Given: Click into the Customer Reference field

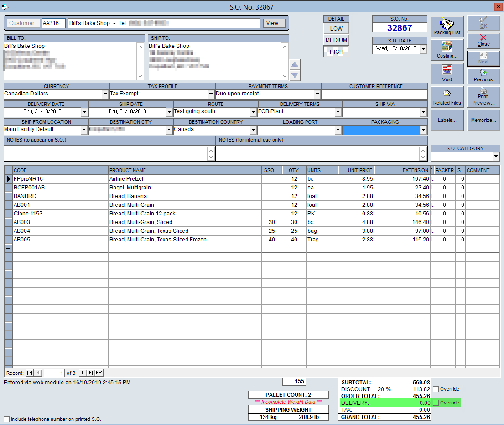Looking at the screenshot, I should point(374,94).
